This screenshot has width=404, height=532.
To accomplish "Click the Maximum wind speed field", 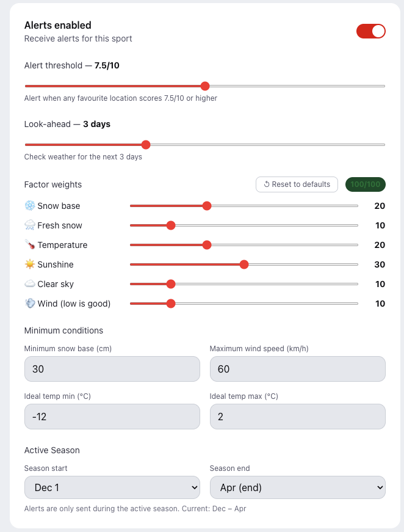I will click(x=297, y=369).
